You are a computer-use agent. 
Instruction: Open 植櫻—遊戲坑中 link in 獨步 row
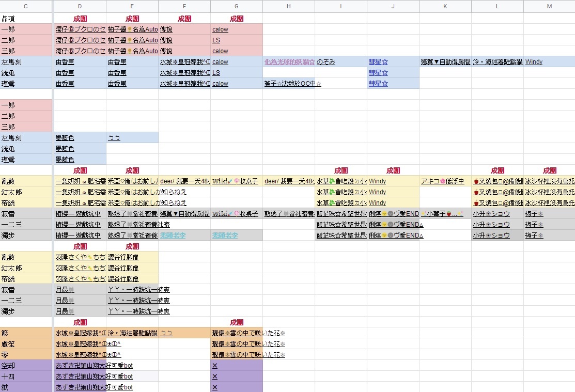[77, 236]
